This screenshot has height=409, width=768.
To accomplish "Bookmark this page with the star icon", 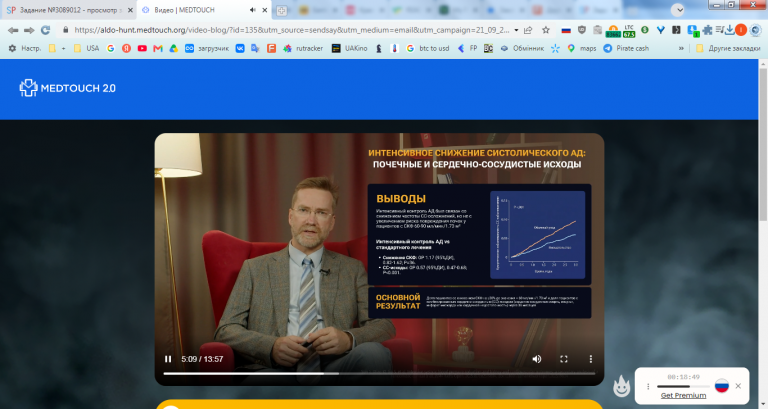I will tap(546, 30).
